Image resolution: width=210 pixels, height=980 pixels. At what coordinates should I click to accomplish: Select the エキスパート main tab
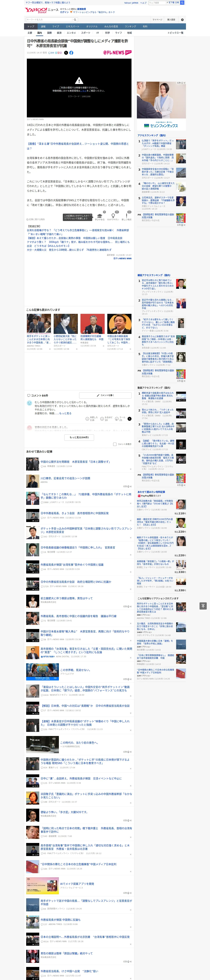[72, 26]
